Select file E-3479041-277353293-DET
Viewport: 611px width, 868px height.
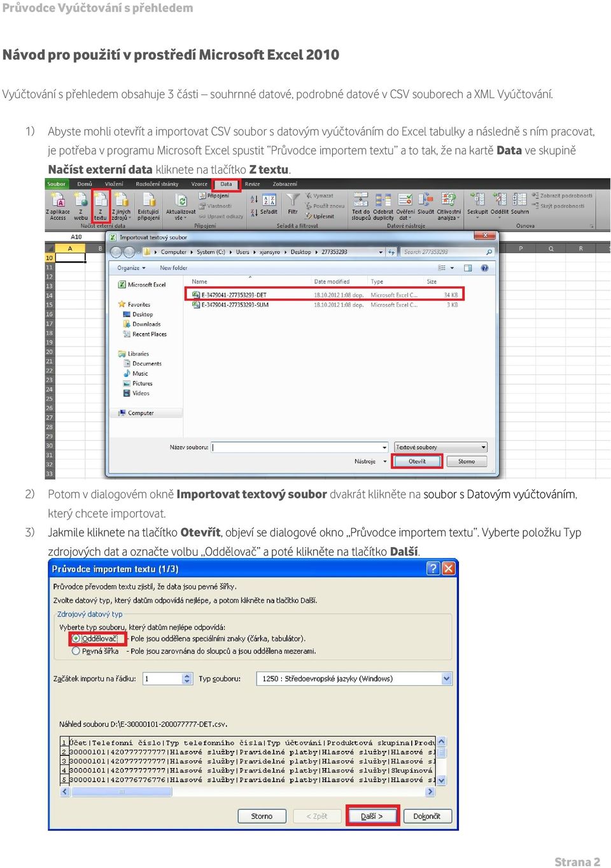pos(325,295)
